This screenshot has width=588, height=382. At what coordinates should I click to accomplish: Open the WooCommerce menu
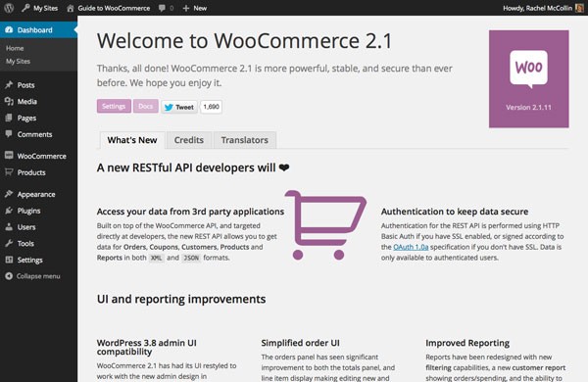(38, 156)
